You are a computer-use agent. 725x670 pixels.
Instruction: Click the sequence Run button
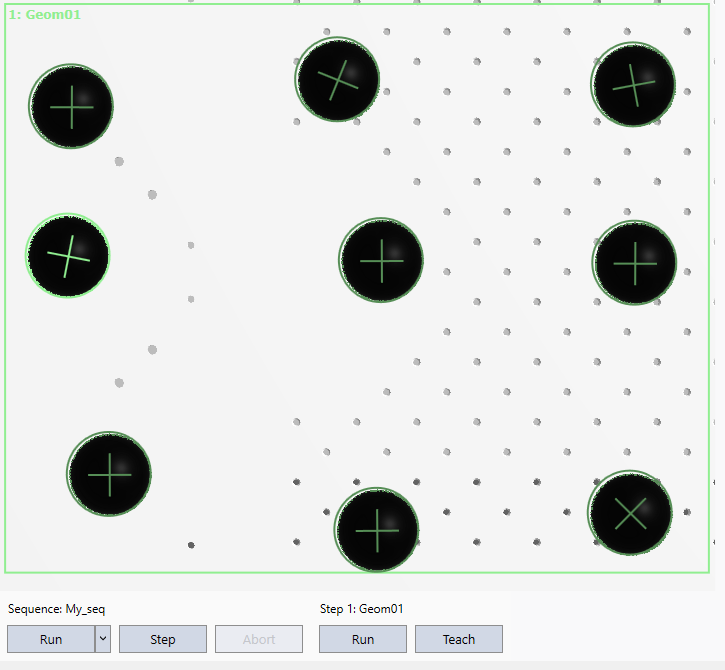tap(51, 639)
